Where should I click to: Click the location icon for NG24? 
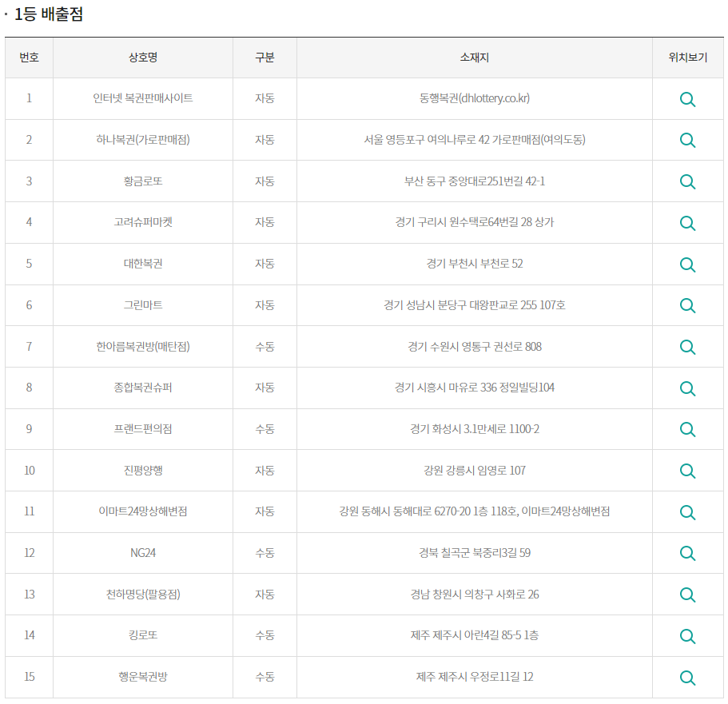687,554
